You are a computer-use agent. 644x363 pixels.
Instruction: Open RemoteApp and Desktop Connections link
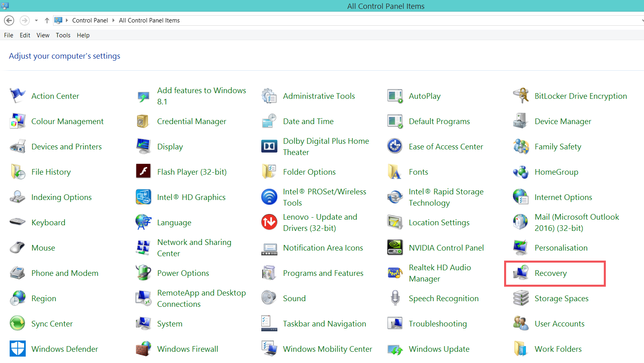pyautogui.click(x=201, y=298)
